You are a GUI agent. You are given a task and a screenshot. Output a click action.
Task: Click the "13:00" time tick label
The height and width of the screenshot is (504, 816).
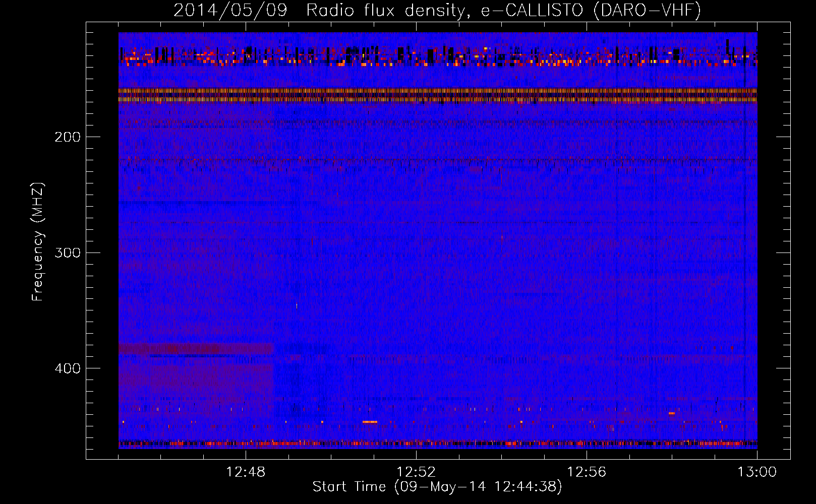point(757,472)
